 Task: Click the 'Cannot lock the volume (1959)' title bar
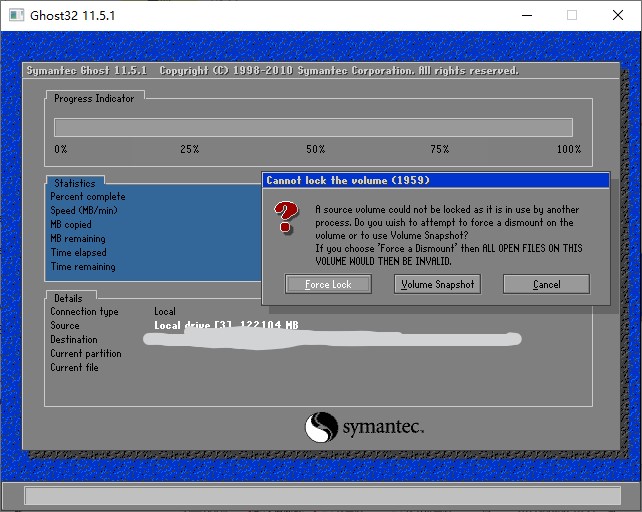(x=436, y=180)
